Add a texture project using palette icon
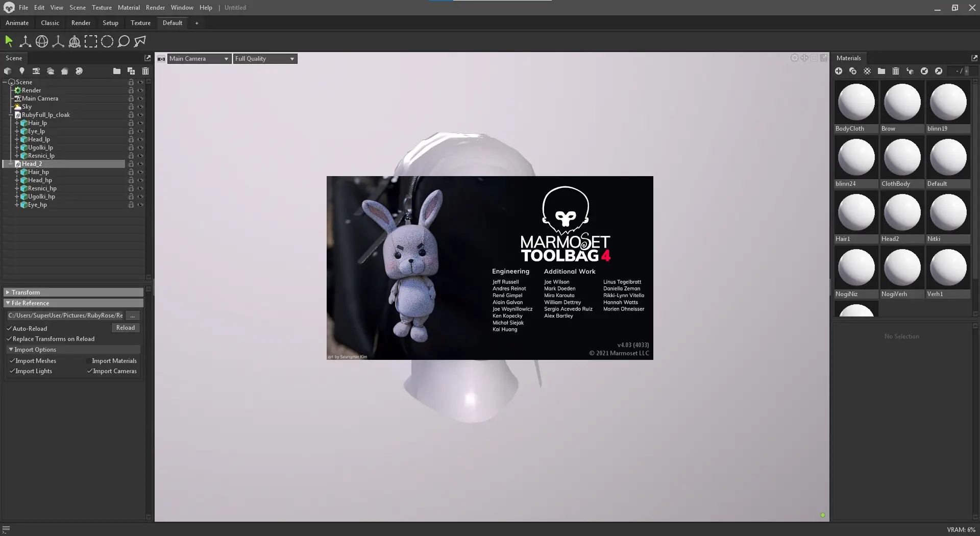The image size is (980, 536). (79, 71)
